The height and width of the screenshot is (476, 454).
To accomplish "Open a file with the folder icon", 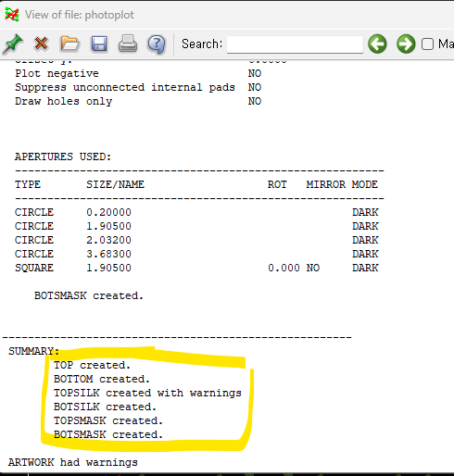I will 69,44.
